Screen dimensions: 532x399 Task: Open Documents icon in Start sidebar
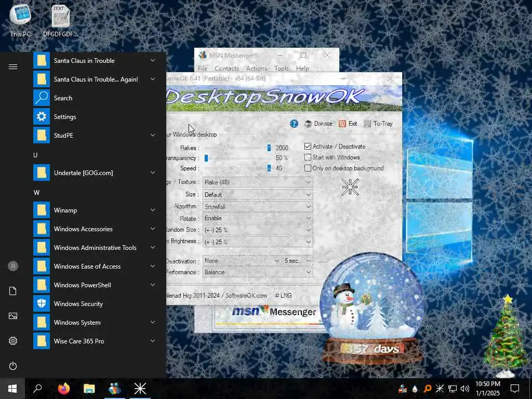[13, 291]
